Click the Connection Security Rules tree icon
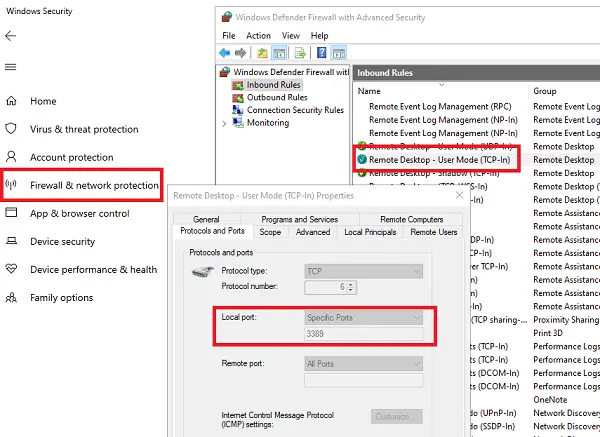Screen dimensions: 600x437 [238, 110]
